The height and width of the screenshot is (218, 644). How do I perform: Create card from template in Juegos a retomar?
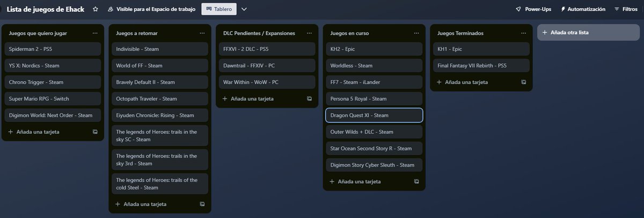pyautogui.click(x=202, y=204)
